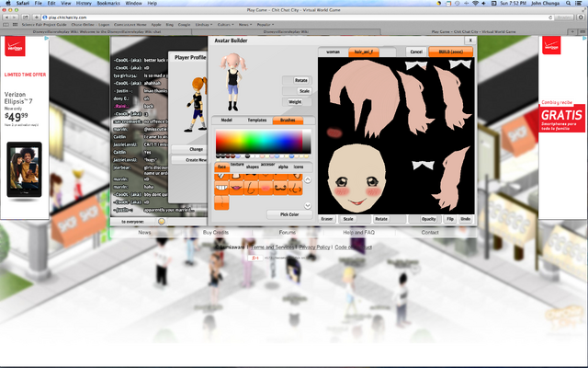The width and height of the screenshot is (588, 368).
Task: Click the 'to everyone' chat input
Action: (x=132, y=222)
